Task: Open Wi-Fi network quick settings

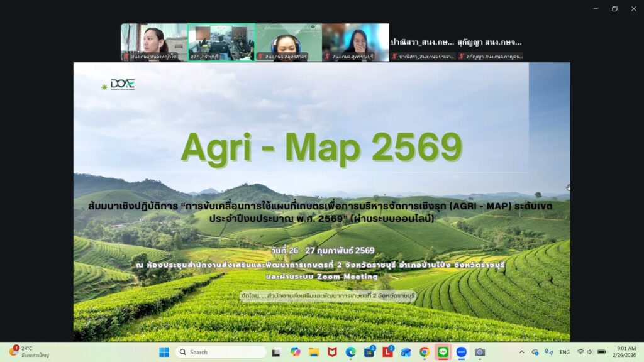Action: (x=580, y=352)
